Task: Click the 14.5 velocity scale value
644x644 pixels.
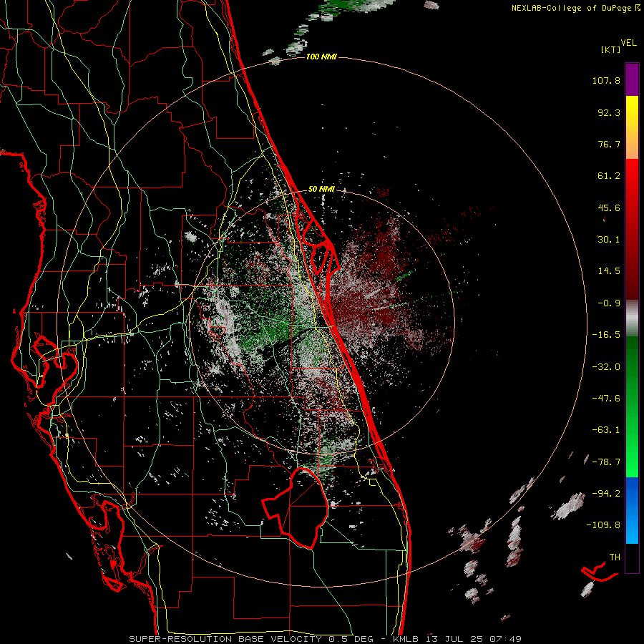Action: [x=609, y=271]
